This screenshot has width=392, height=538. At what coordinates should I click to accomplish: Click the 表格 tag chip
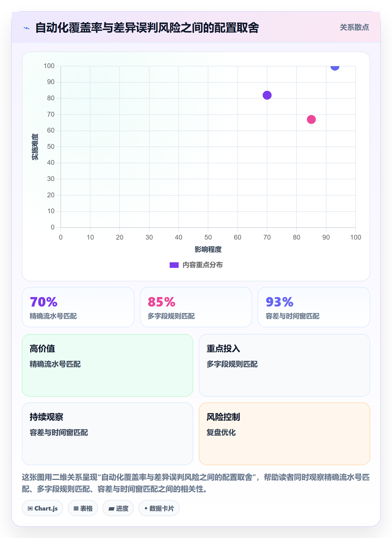tap(83, 508)
